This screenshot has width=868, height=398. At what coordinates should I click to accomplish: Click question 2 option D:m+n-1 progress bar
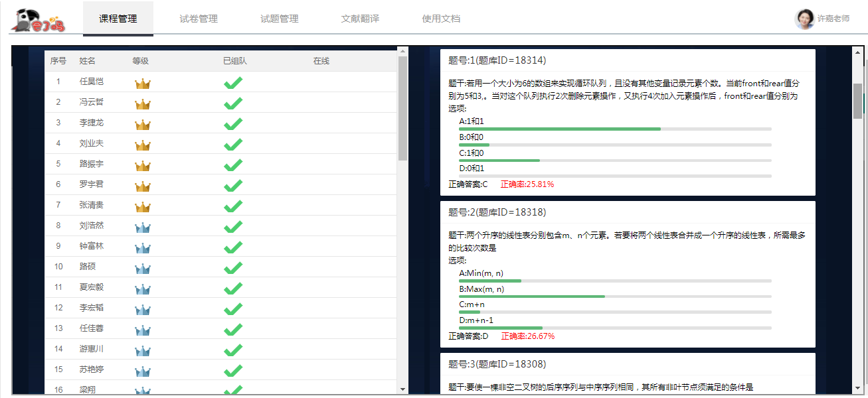[615, 328]
